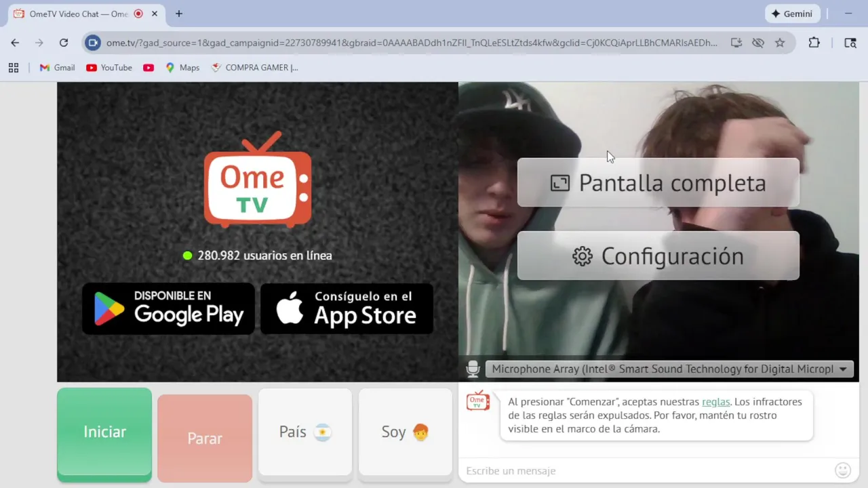Reload the OmeTV page
The height and width of the screenshot is (488, 868).
tap(64, 43)
